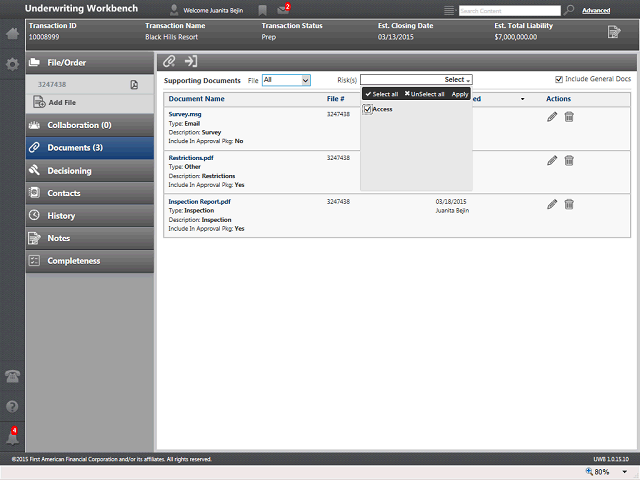The image size is (640, 480).
Task: Toggle Include General Docs checkbox
Action: [x=559, y=79]
